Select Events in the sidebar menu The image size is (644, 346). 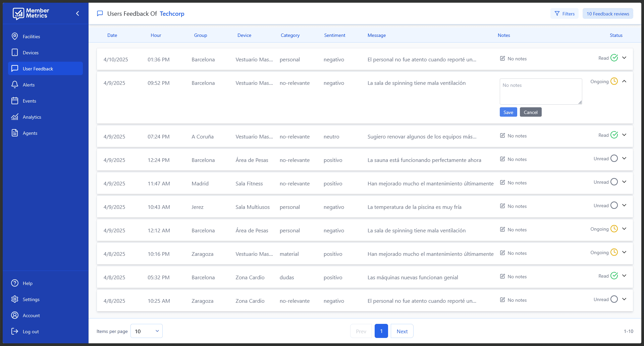(x=30, y=101)
